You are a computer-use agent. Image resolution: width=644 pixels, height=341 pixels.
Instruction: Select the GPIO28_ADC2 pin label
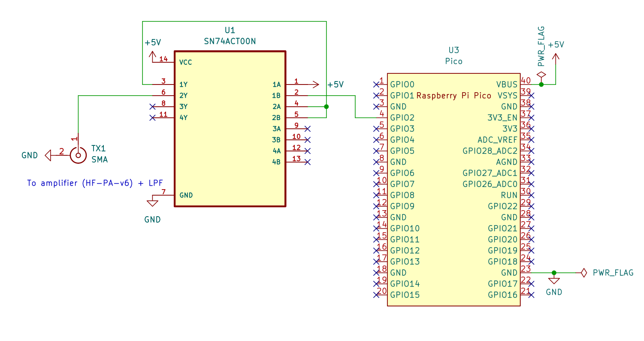click(x=490, y=151)
